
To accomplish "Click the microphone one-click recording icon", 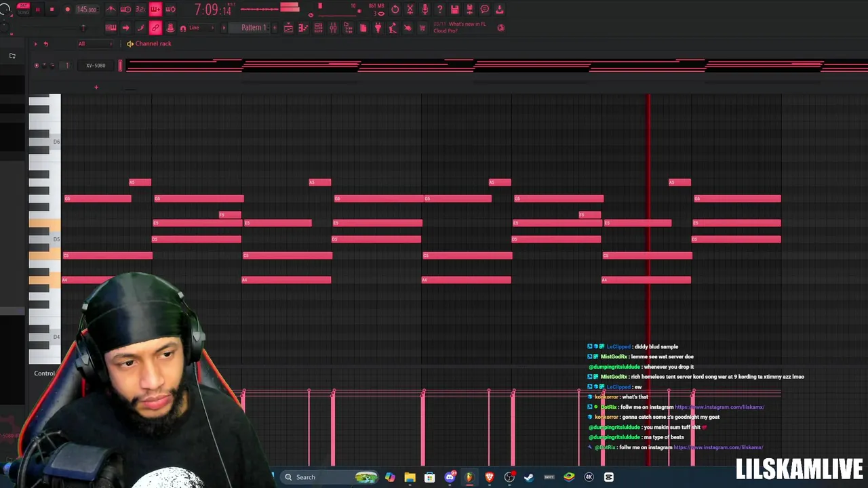I will tap(425, 9).
